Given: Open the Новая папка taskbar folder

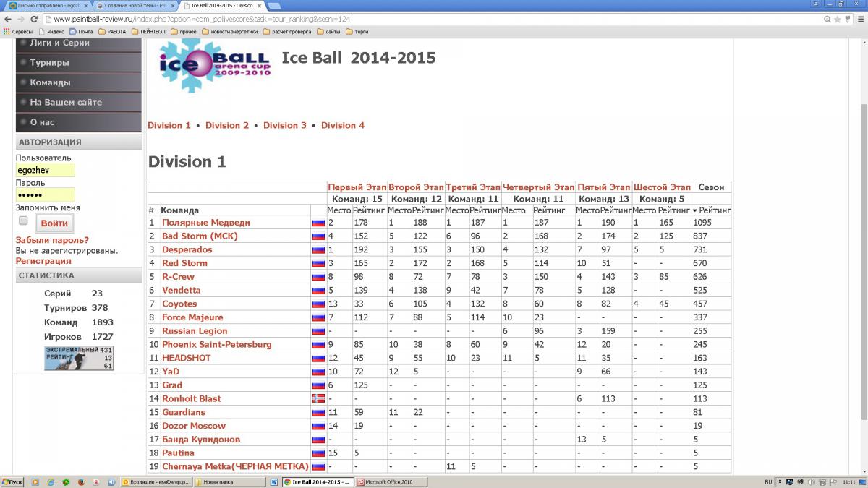Looking at the screenshot, I should pos(230,481).
